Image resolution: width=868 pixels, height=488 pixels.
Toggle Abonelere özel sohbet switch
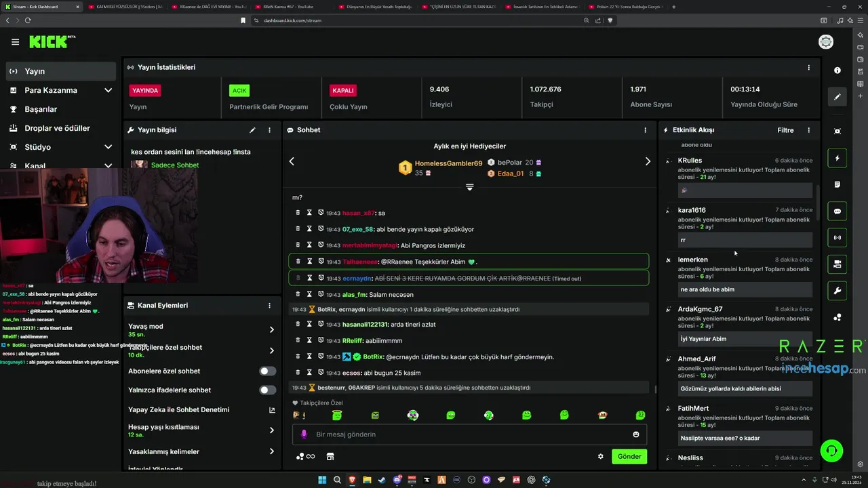pos(268,371)
